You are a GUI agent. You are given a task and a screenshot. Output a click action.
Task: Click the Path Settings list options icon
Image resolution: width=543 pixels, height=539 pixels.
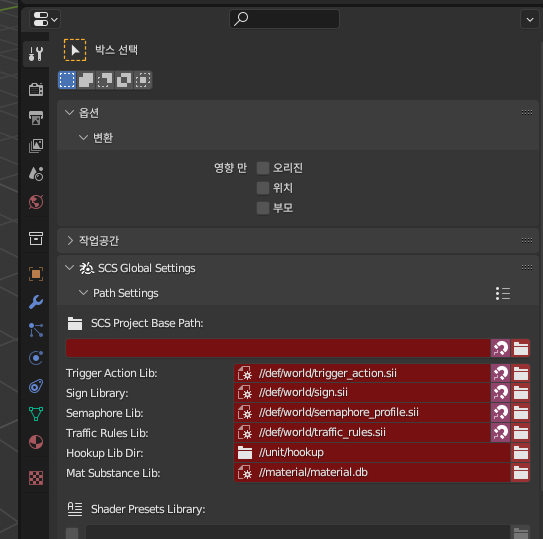pyautogui.click(x=503, y=293)
